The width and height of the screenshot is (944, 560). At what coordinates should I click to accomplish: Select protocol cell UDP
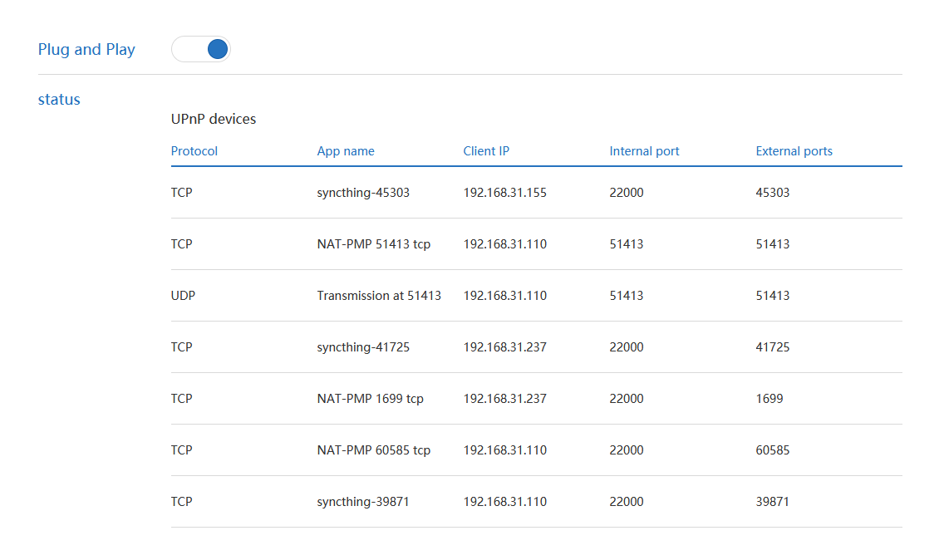(183, 296)
